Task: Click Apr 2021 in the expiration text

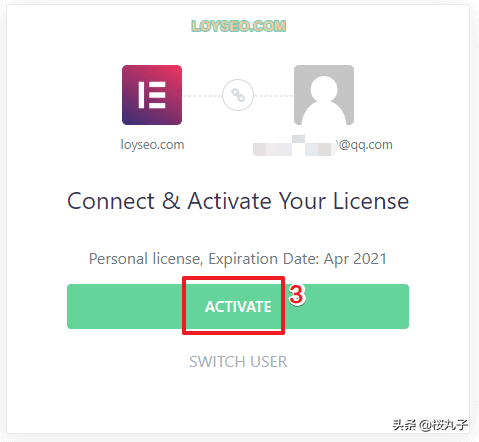Action: pyautogui.click(x=355, y=259)
